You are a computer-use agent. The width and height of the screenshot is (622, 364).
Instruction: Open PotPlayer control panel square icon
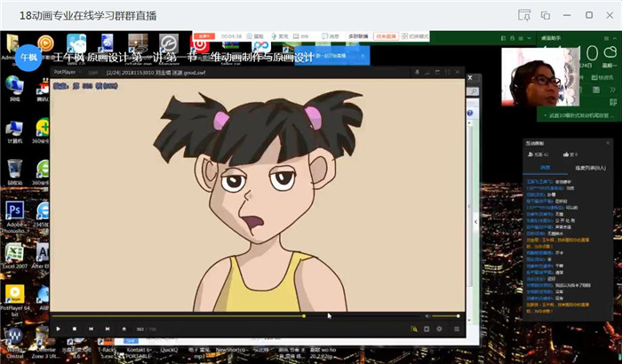tap(427, 329)
